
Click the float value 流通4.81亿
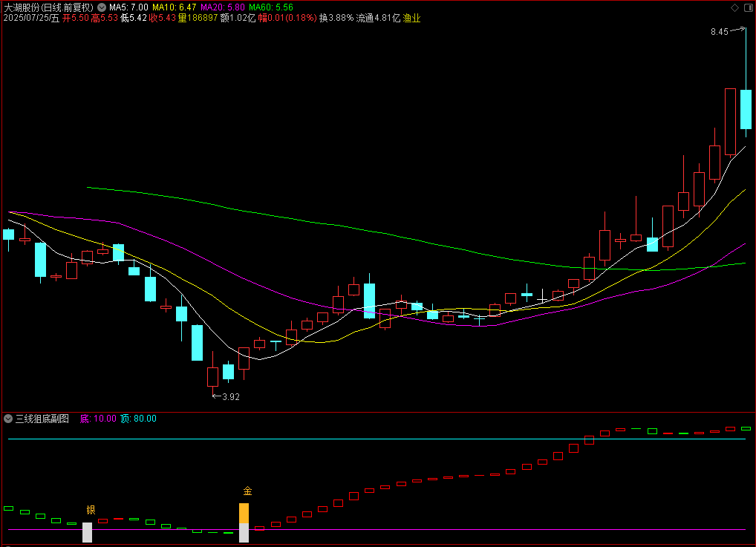click(x=379, y=19)
